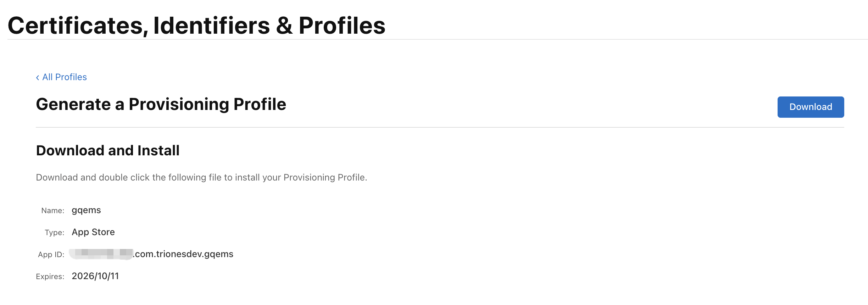868x305 pixels.
Task: Click the divider line under the page title
Action: 438,39
